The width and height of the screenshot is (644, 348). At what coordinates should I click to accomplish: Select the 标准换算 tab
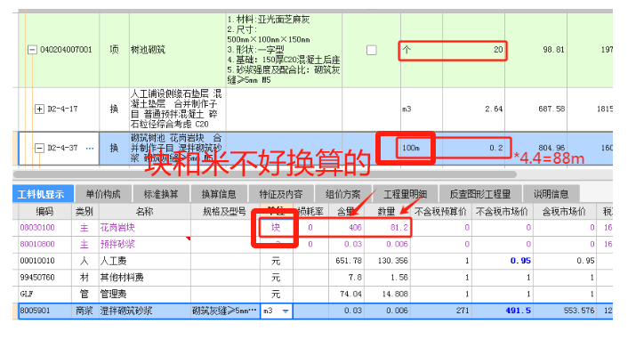[161, 194]
